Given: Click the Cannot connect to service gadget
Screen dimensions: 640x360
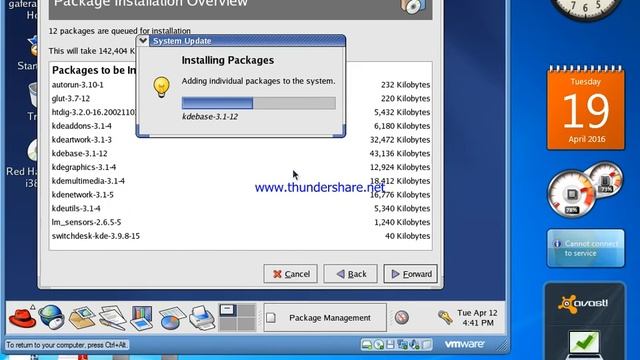Looking at the screenshot, I should 586,248.
